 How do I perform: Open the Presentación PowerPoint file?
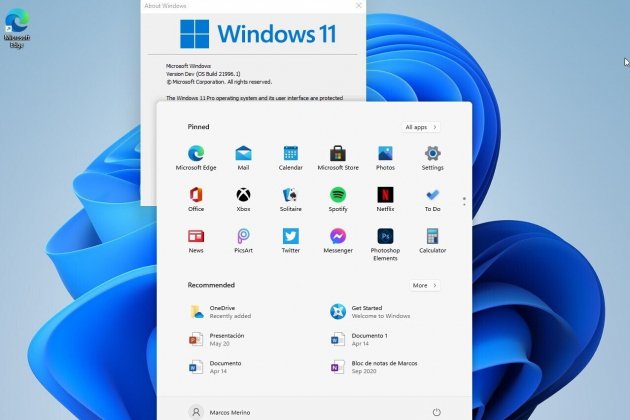point(217,340)
